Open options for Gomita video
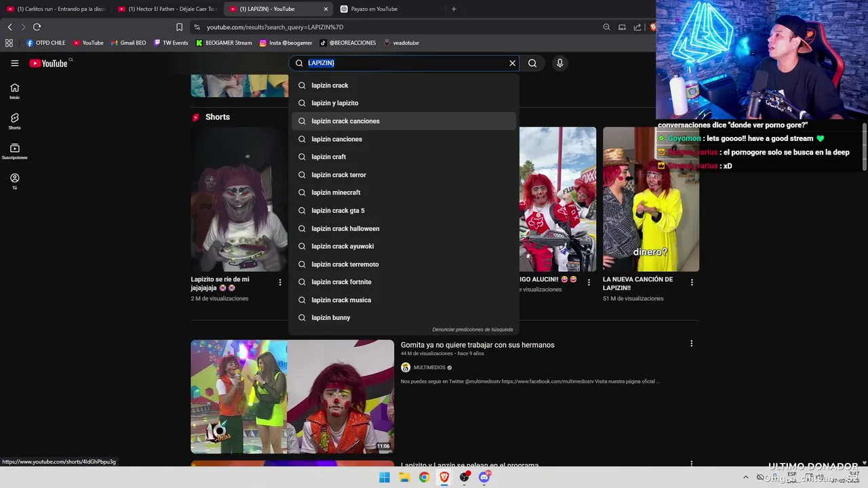868x488 pixels. (x=691, y=344)
